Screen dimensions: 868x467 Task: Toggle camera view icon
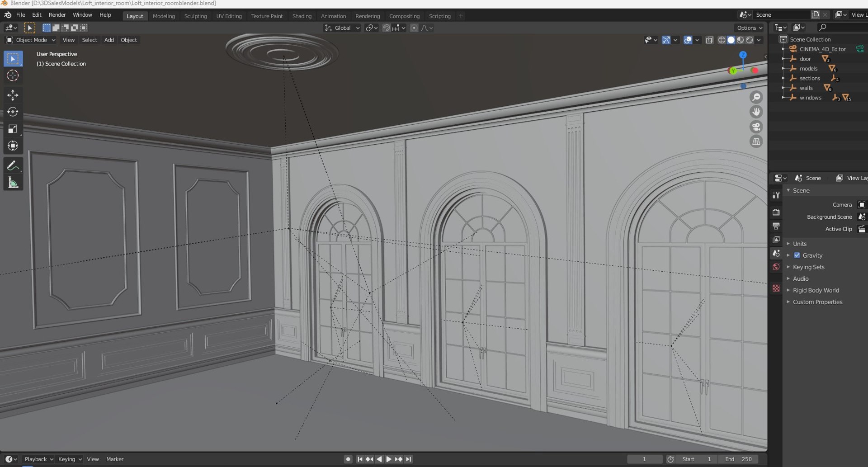click(x=756, y=127)
